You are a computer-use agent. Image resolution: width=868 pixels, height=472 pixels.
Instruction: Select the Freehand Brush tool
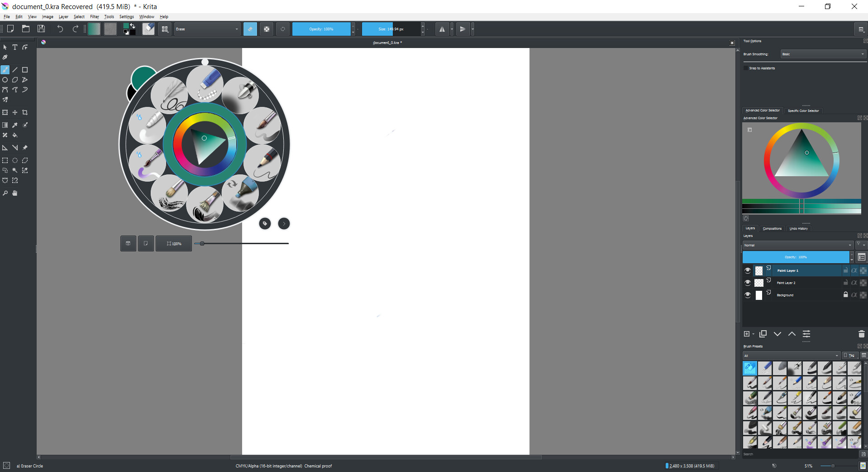[x=5, y=70]
